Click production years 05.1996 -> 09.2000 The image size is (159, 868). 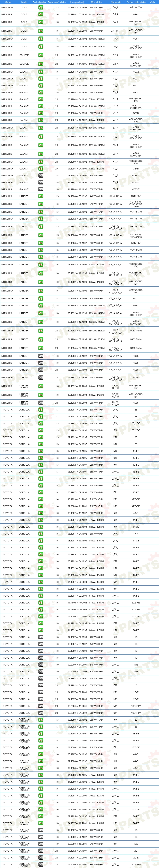click(77, 31)
